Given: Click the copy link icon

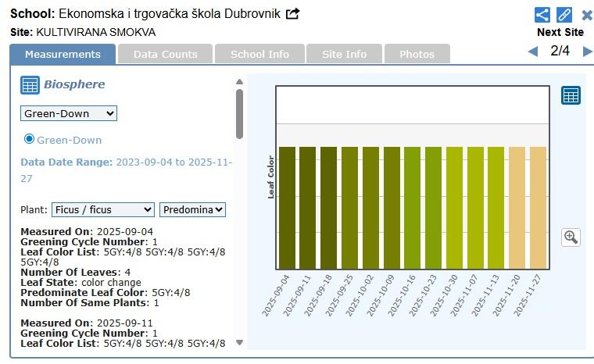Looking at the screenshot, I should pos(564,14).
